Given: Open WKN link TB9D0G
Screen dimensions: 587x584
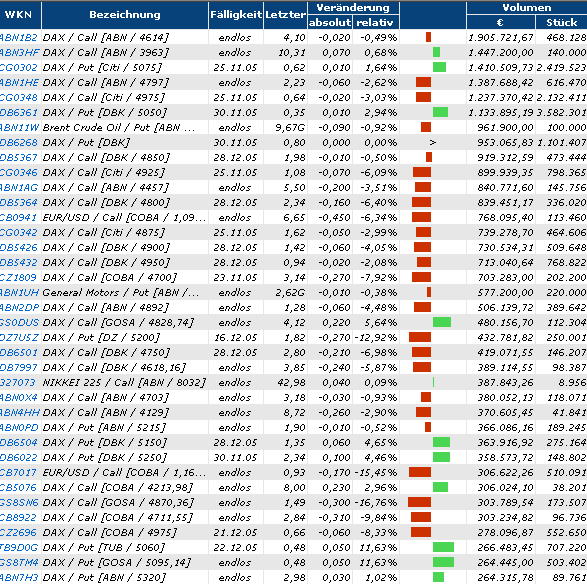Looking at the screenshot, I should click(19, 547).
